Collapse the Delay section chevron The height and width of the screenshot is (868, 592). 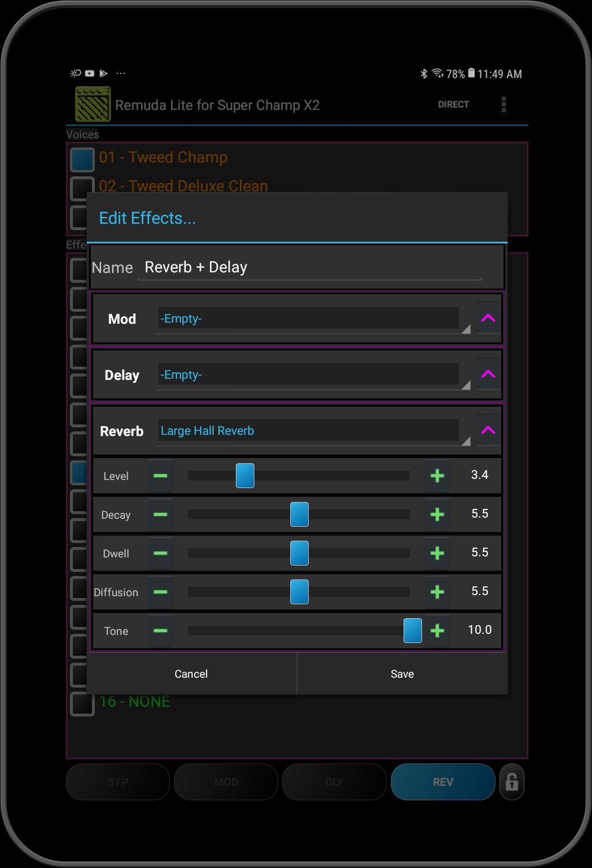[x=488, y=374]
